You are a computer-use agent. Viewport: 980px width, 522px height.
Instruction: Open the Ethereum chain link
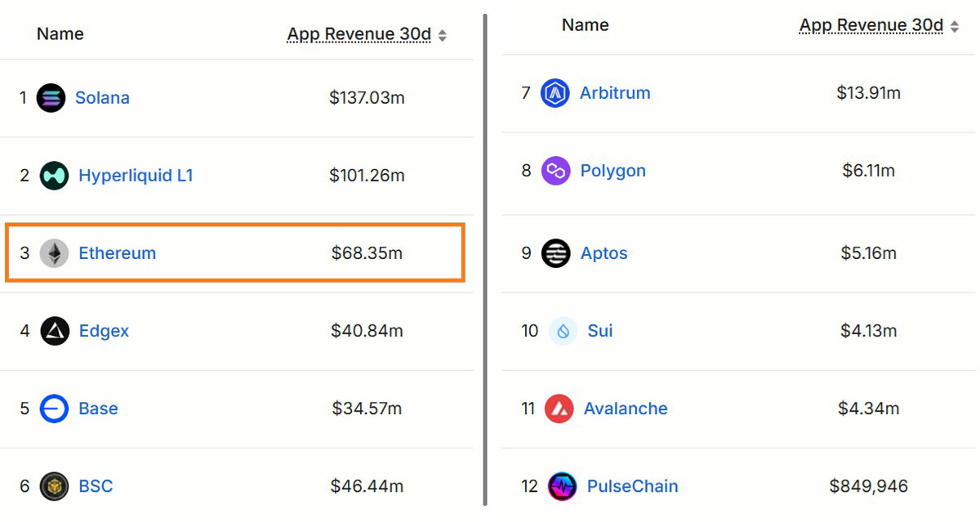pos(117,253)
